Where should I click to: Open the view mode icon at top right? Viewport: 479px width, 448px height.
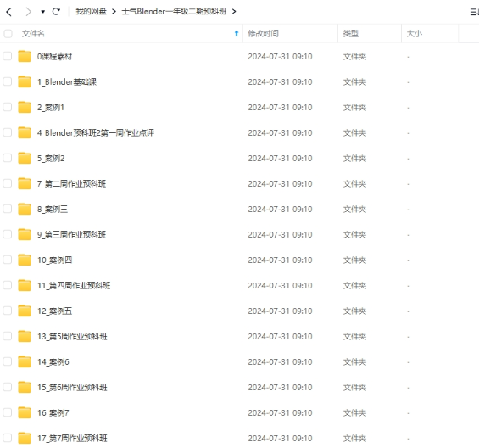tap(474, 12)
